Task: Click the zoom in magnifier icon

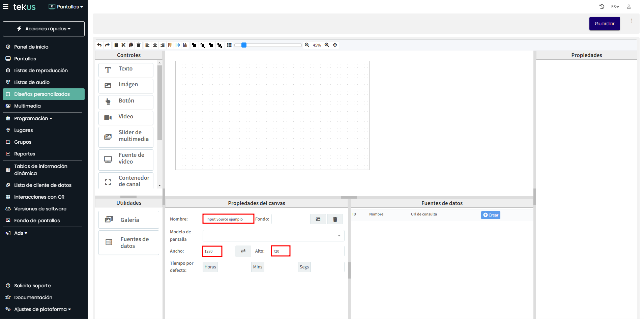Action: tap(327, 45)
